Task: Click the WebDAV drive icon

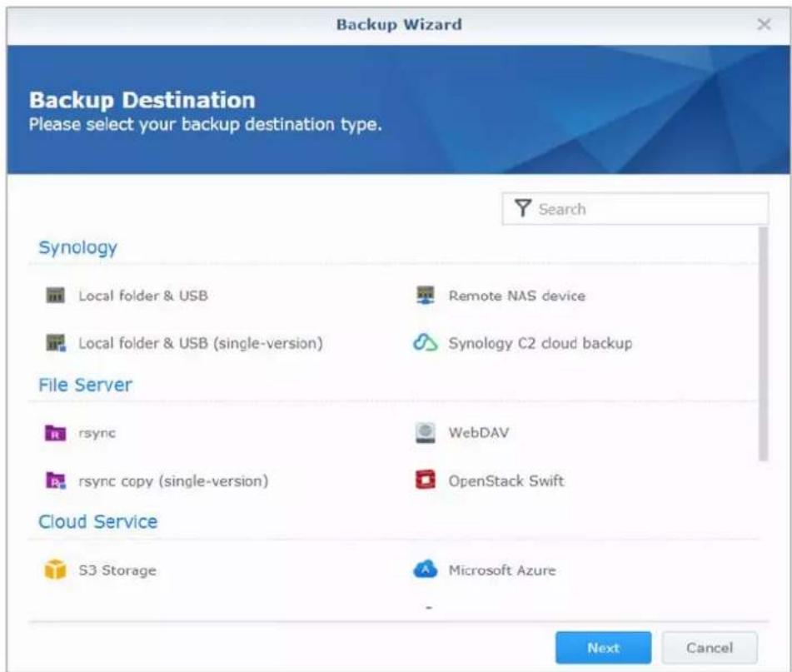Action: 426,433
